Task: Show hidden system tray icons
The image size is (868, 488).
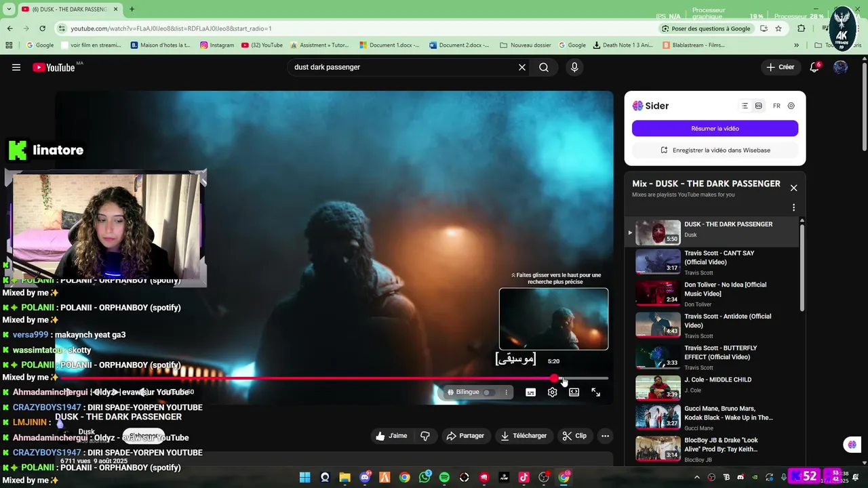Action: pyautogui.click(x=697, y=477)
